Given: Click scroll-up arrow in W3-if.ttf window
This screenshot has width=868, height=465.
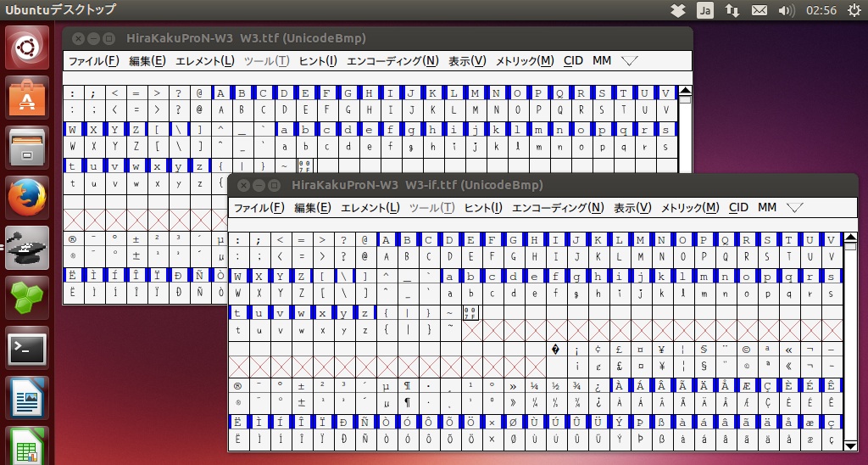Looking at the screenshot, I should click(x=850, y=238).
